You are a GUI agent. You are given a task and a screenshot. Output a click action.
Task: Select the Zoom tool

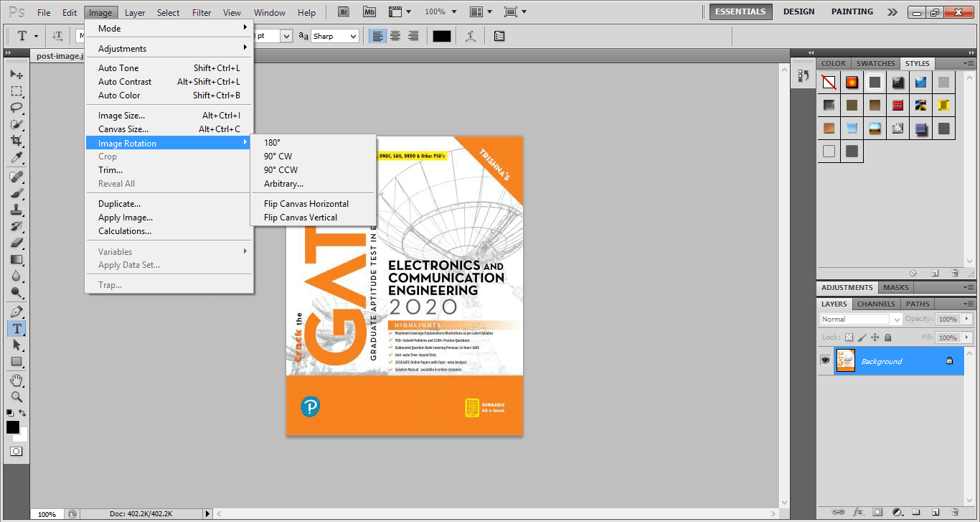click(16, 396)
